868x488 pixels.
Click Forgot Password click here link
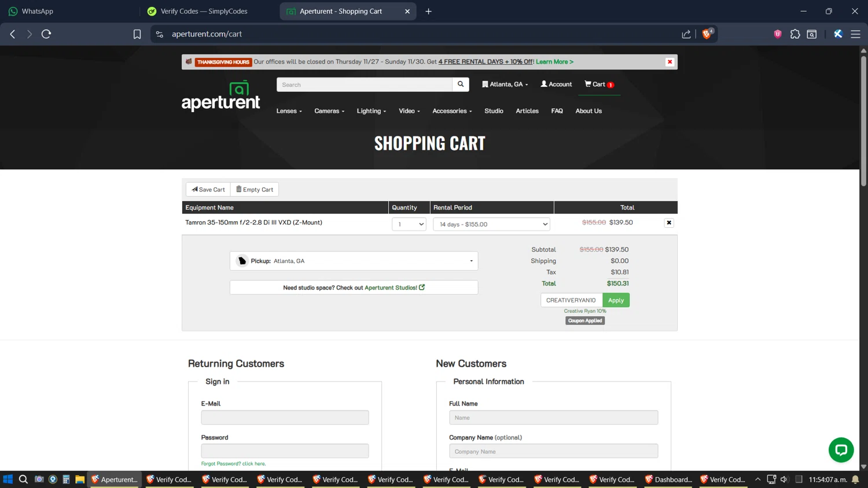[233, 464]
